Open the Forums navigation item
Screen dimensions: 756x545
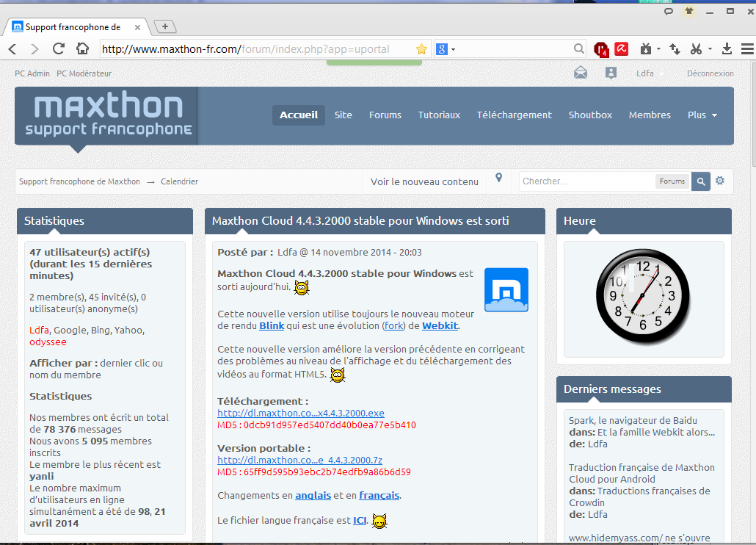(x=385, y=115)
